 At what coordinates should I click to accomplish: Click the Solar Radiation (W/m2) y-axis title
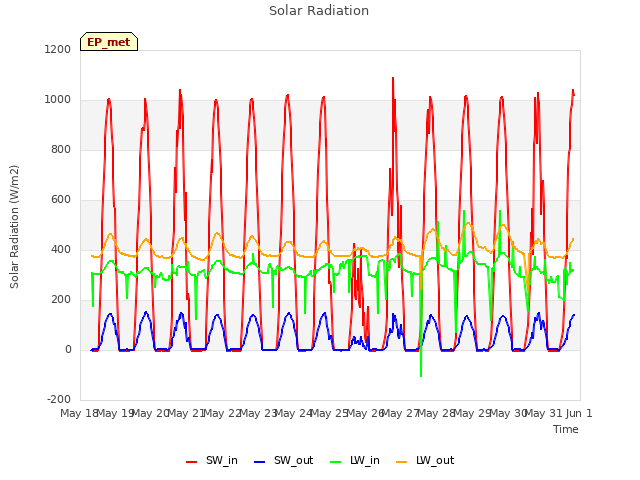[x=14, y=227]
